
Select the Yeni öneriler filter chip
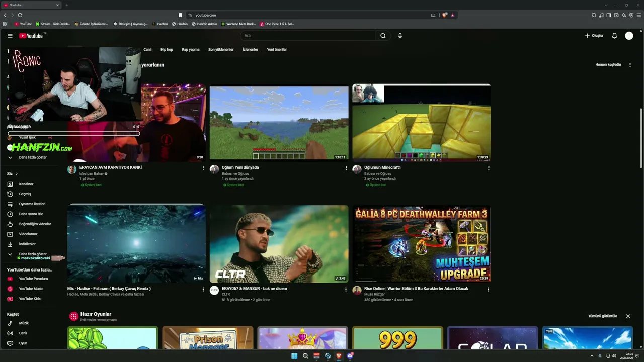pos(277,50)
